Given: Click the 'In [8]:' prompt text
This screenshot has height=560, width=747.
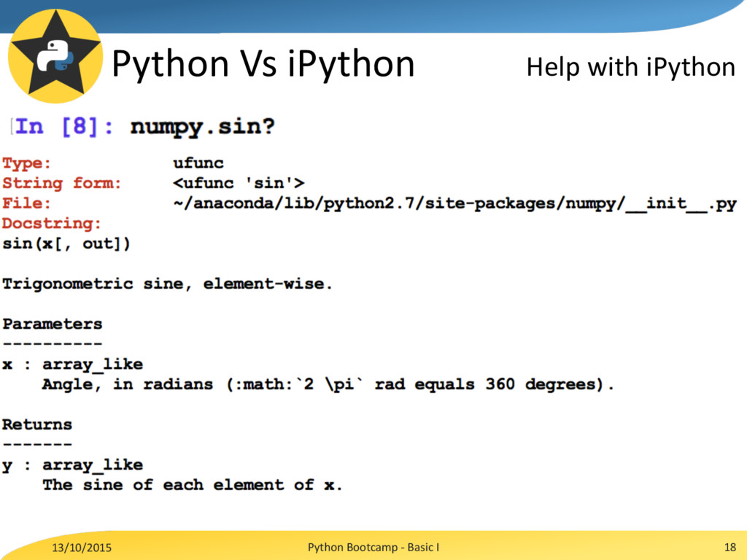Looking at the screenshot, I should click(x=64, y=127).
